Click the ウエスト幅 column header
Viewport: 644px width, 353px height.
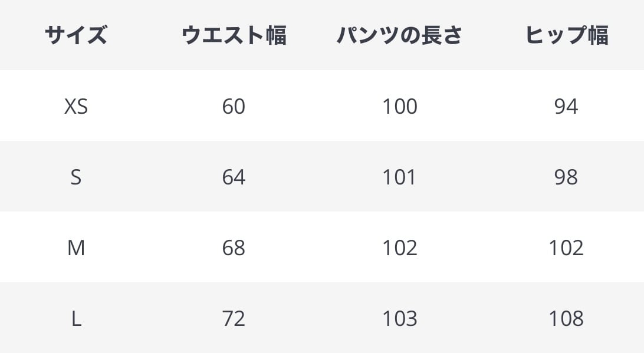tap(234, 35)
